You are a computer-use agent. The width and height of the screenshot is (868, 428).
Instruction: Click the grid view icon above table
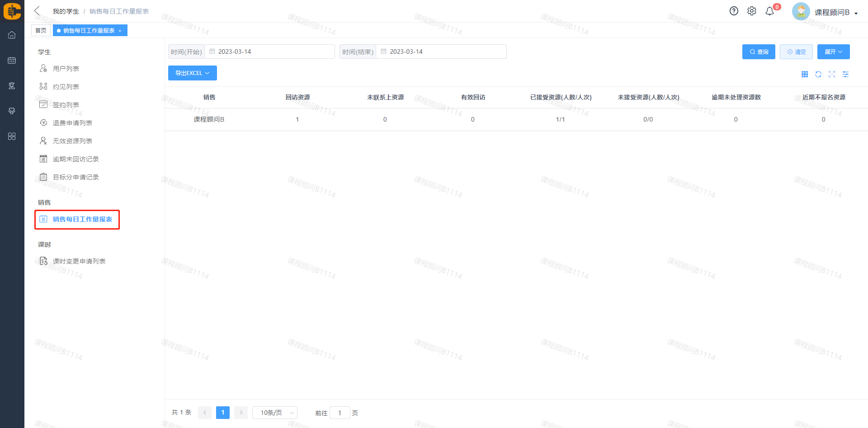pos(805,74)
